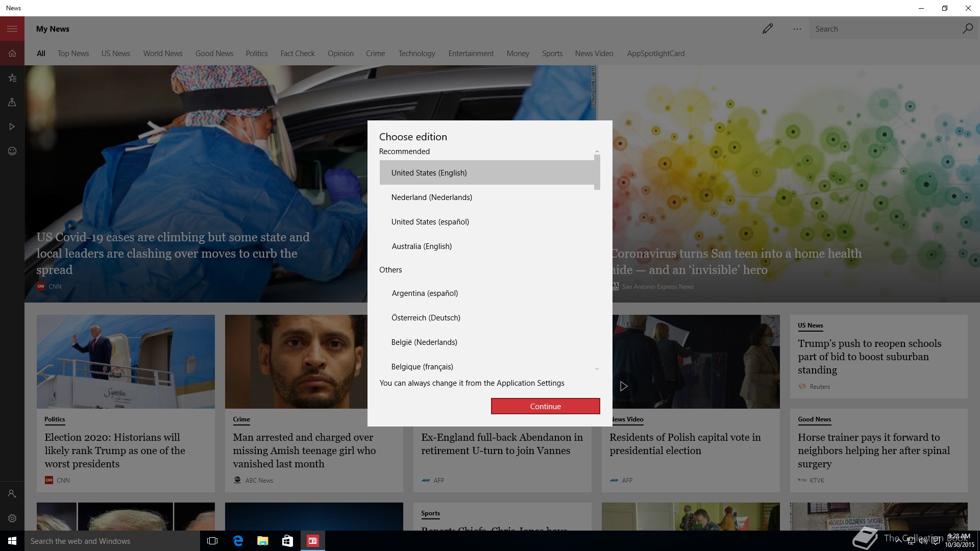Open the Fact Check tab
This screenshot has width=980, height=551.
[298, 54]
